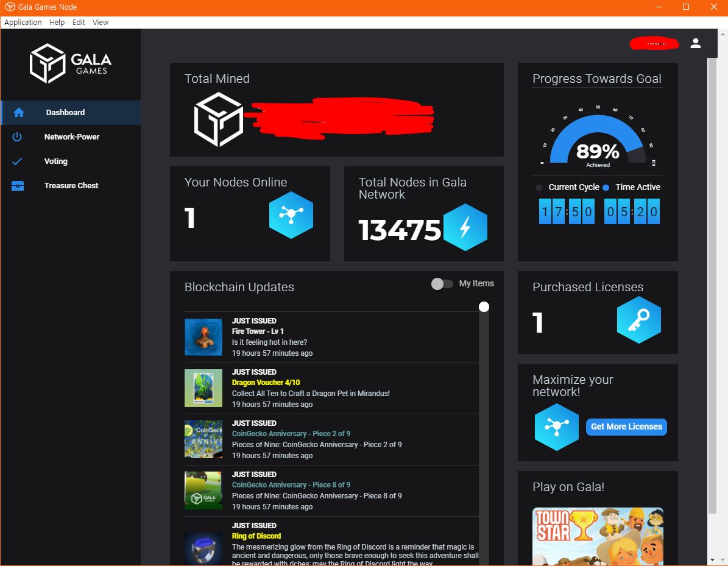Click the Network-Power power icon

tap(17, 136)
